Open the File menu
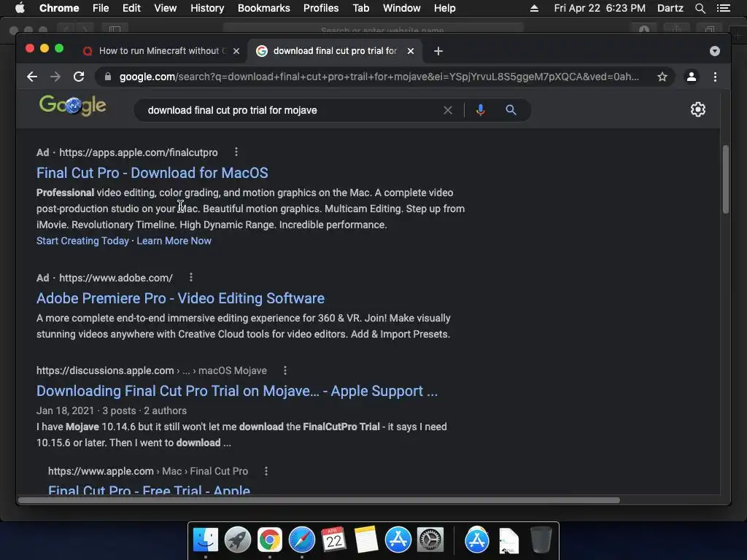The height and width of the screenshot is (560, 747). tap(101, 8)
